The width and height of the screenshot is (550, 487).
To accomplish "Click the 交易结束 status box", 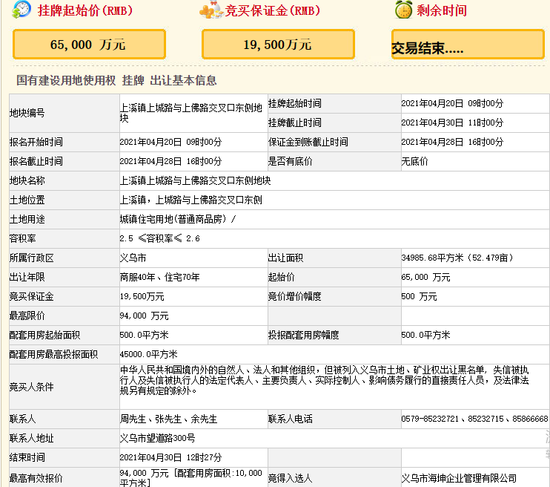I will point(468,44).
